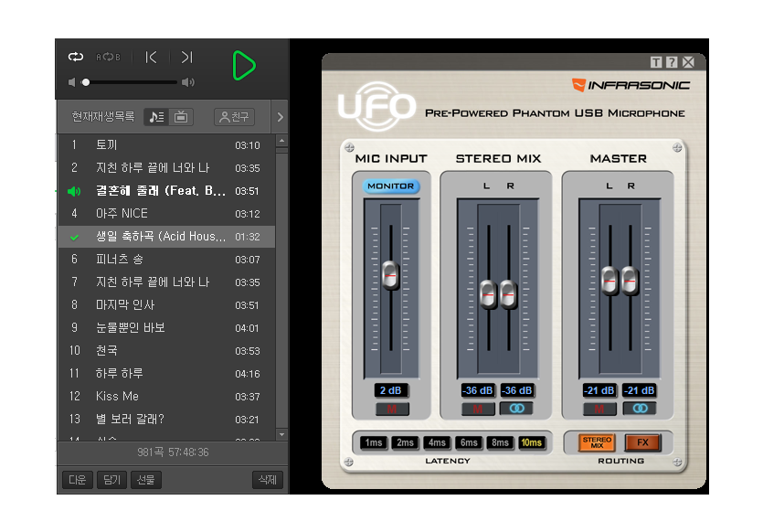Select track 6 피너츠 송
Image resolution: width=763 pixels, height=532 pixels.
click(166, 260)
